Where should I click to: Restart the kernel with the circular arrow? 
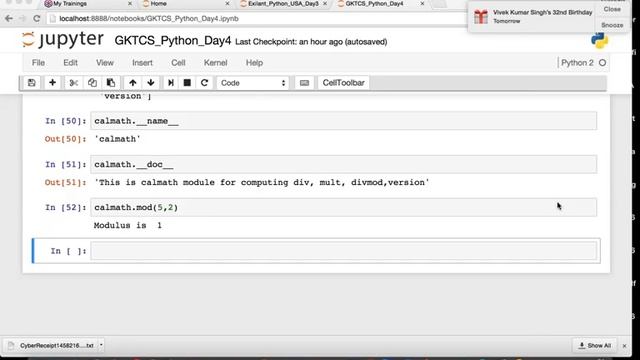(204, 83)
